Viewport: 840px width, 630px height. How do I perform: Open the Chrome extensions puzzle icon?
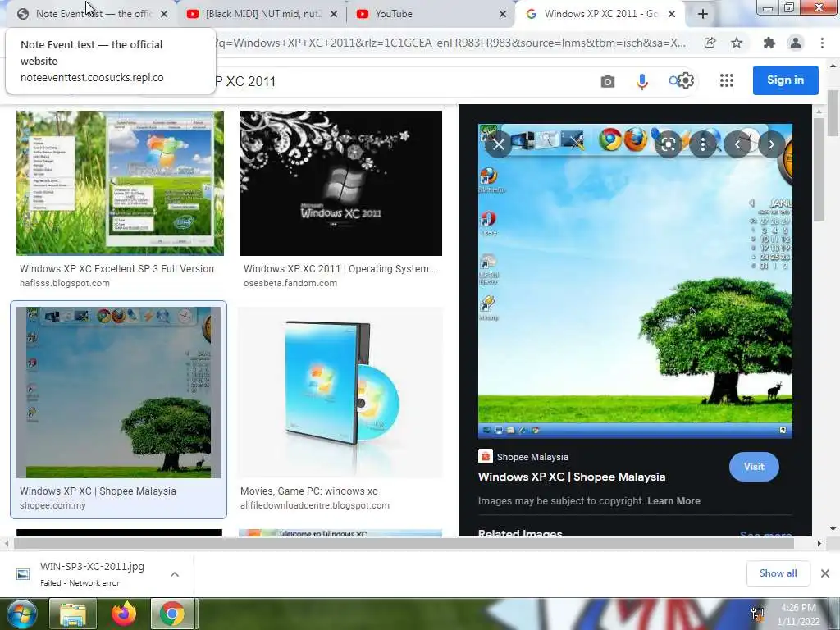click(769, 43)
